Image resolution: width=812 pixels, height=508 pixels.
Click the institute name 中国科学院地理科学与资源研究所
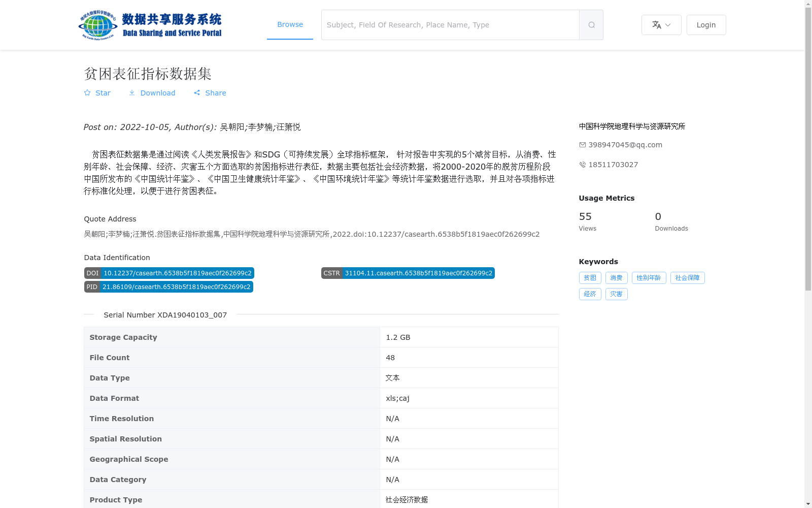click(x=632, y=126)
